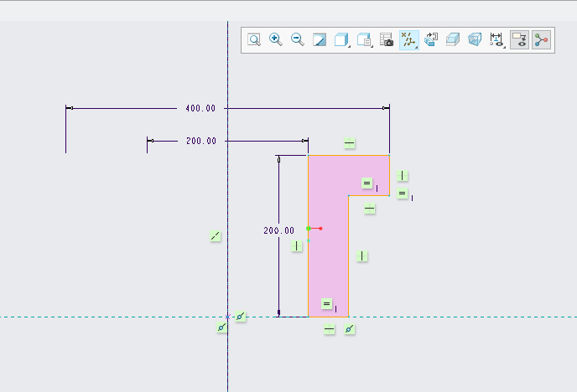Viewport: 577px width, 392px height.
Task: Toggle the Spin Center three-node icon
Action: coord(541,40)
